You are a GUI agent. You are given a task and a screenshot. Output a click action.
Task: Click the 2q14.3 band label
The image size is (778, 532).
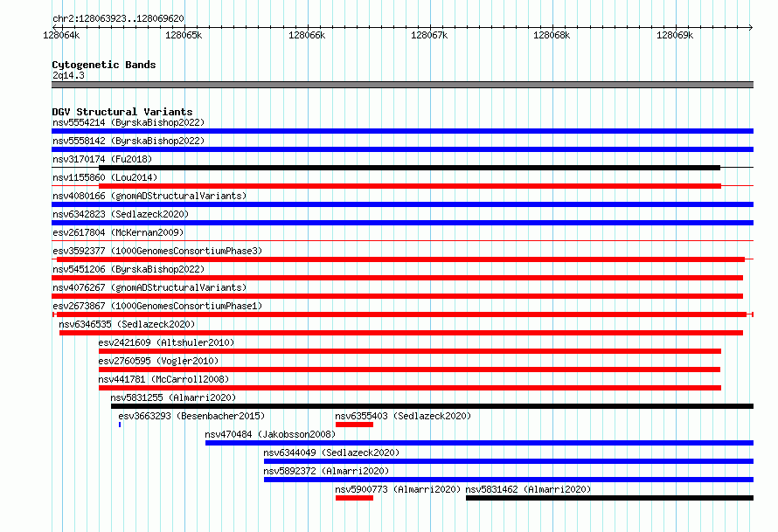(68, 75)
